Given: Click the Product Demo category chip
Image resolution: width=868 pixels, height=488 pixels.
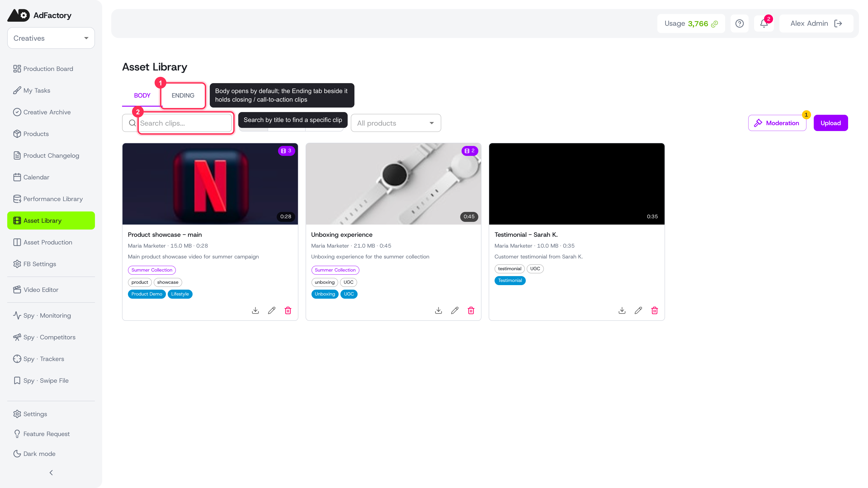Looking at the screenshot, I should pyautogui.click(x=146, y=294).
